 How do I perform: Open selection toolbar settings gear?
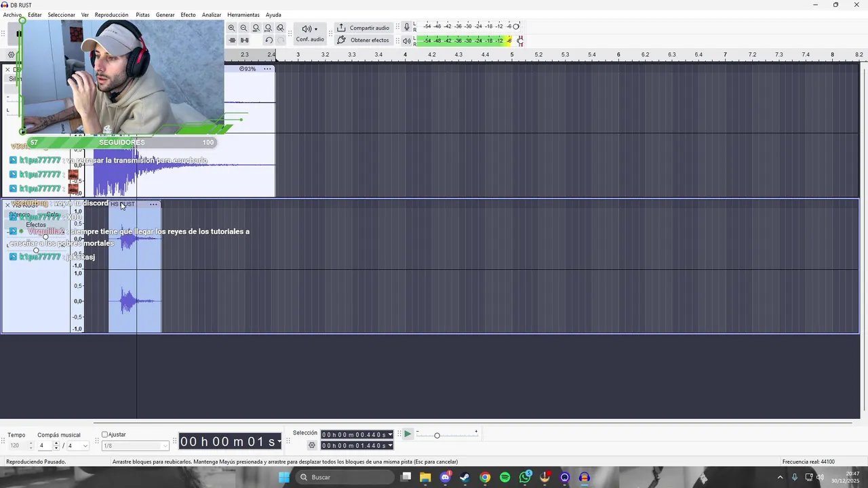pos(312,445)
